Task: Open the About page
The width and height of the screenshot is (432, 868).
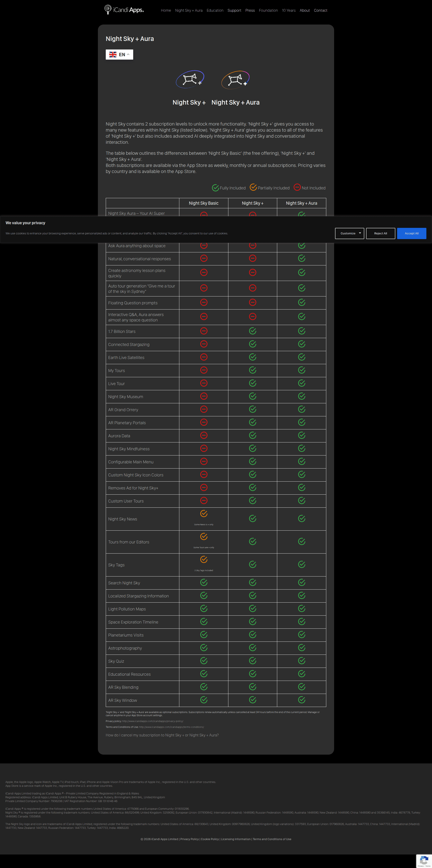Action: 305,10
